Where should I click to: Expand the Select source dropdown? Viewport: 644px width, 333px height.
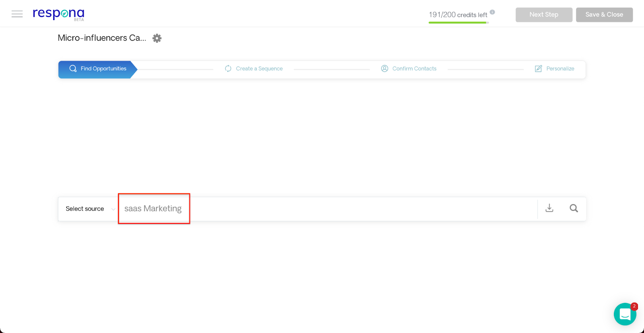coord(90,209)
